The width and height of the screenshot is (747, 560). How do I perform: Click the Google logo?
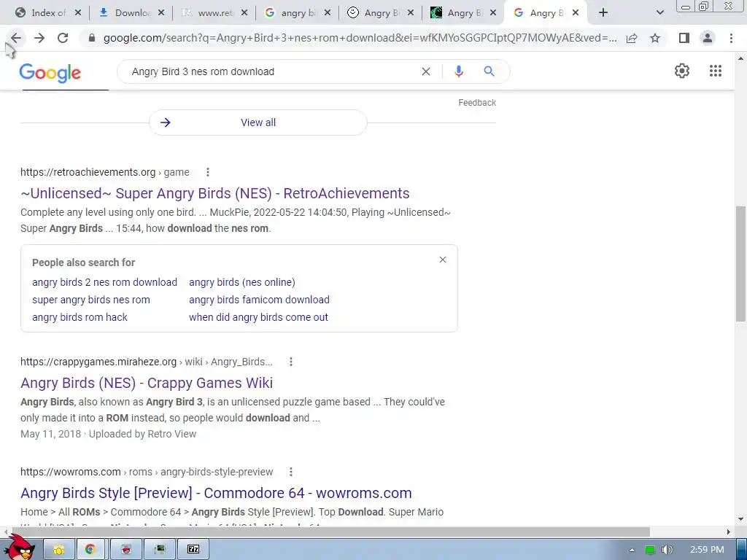pyautogui.click(x=50, y=72)
